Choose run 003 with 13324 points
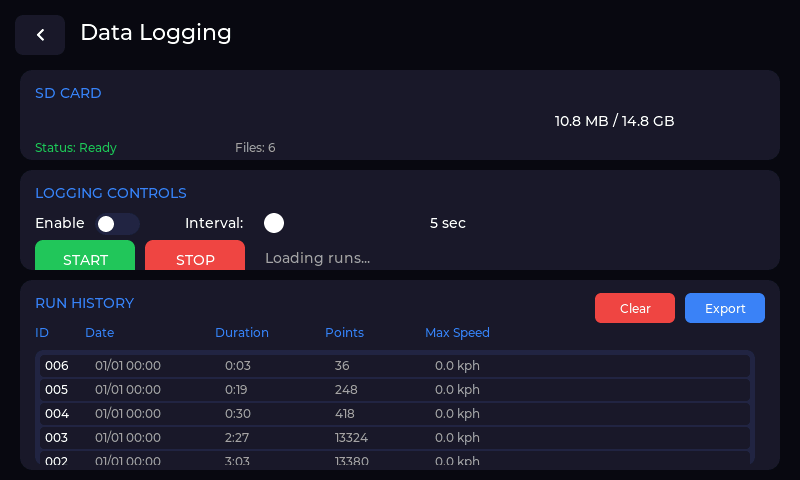This screenshot has height=480, width=800. (x=395, y=438)
